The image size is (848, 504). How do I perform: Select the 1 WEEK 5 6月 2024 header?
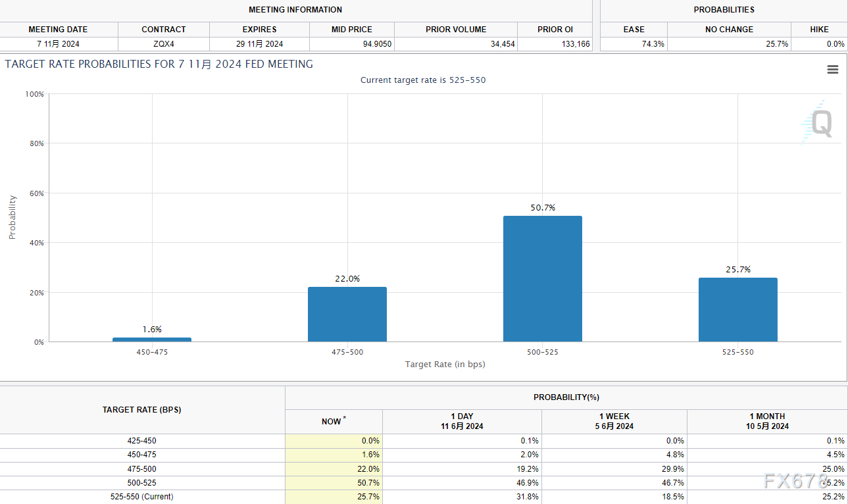coord(614,421)
